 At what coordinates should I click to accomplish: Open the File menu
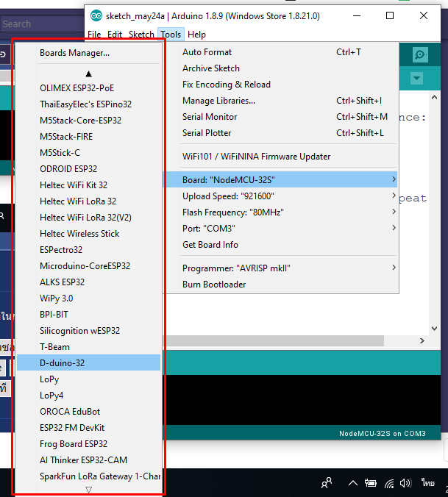(x=94, y=35)
